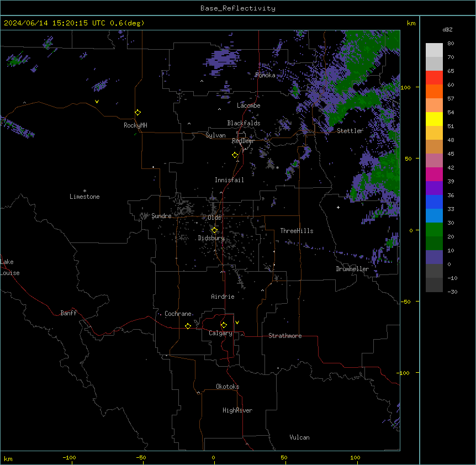Click the dBZ legend heading
Viewport: 476px width, 465px height.
[x=447, y=29]
